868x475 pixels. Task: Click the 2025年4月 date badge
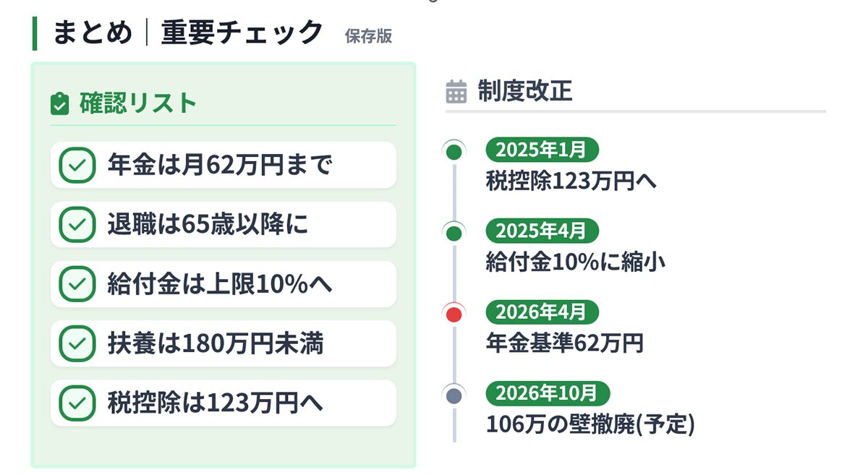point(542,231)
